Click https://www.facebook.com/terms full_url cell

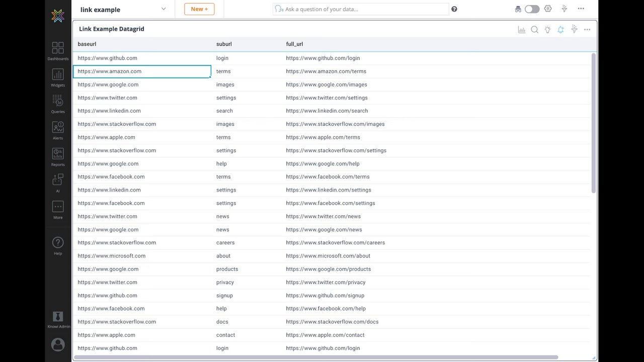coord(436,177)
